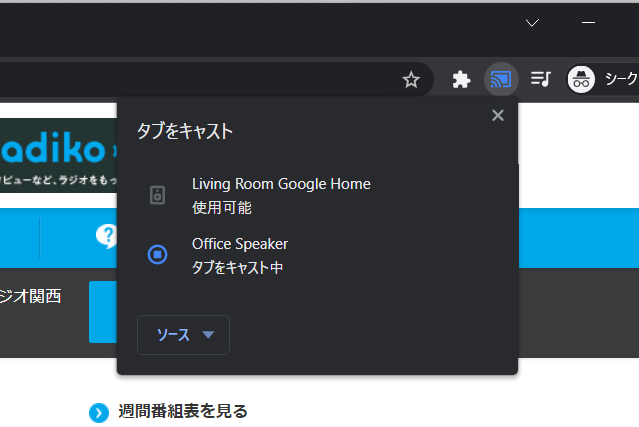Open the help question mark icon

106,236
